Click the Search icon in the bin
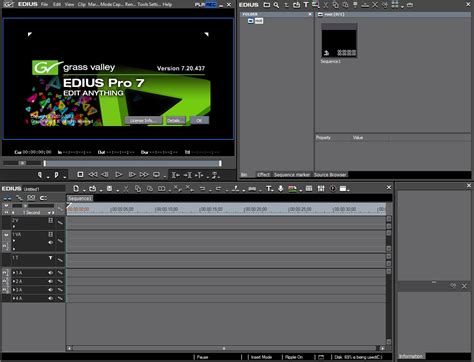Viewport: 474px width, 362px height. pos(276,5)
